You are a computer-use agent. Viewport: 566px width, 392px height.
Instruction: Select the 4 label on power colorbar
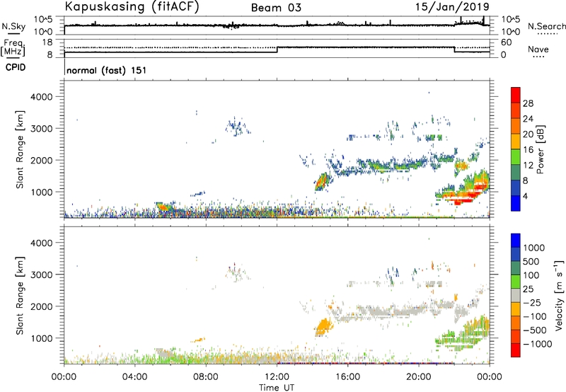click(525, 196)
